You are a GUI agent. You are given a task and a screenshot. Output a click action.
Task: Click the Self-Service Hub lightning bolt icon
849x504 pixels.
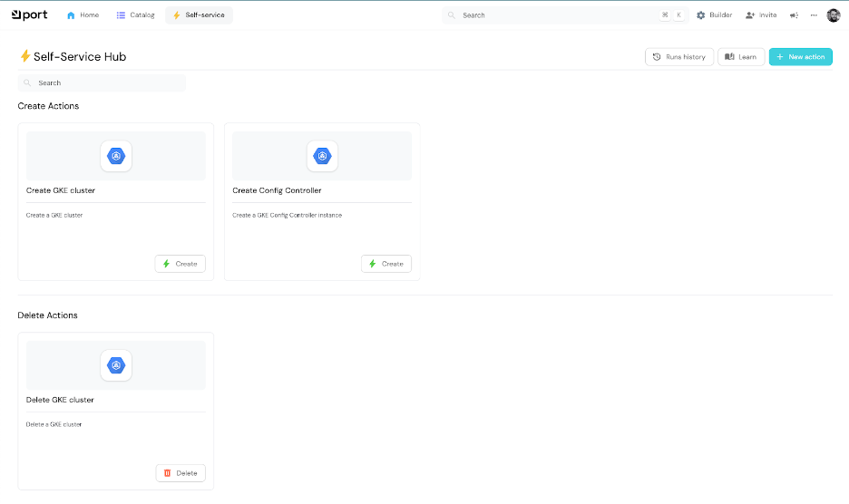(x=24, y=56)
